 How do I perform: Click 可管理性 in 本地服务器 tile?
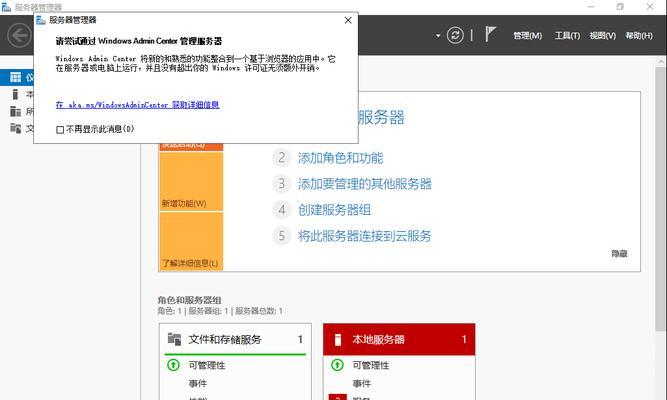[x=371, y=365]
